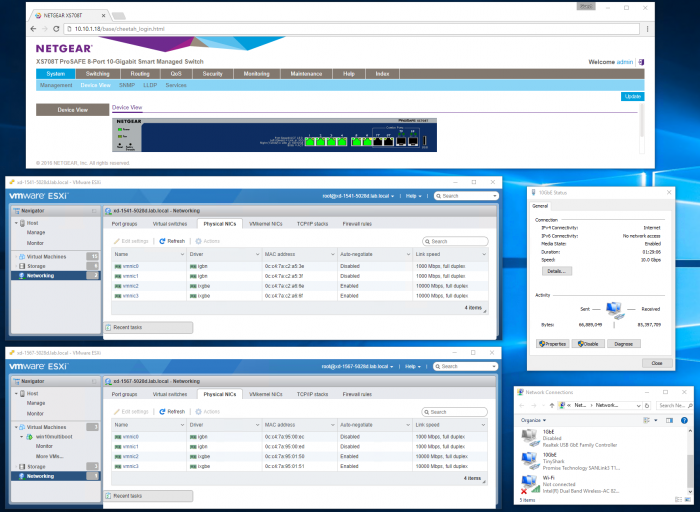700x512 pixels.
Task: Reload the NETGEAR page
Action: (x=56, y=29)
